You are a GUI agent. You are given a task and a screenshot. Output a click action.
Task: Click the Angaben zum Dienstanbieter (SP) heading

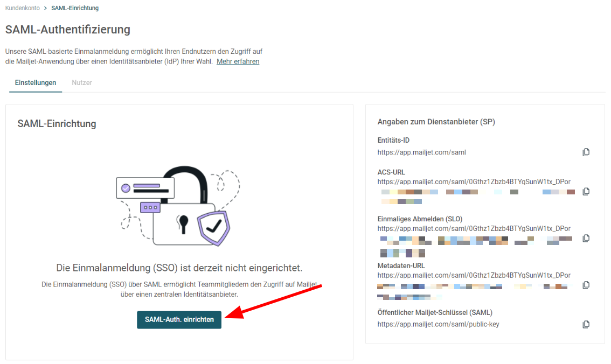[436, 122]
